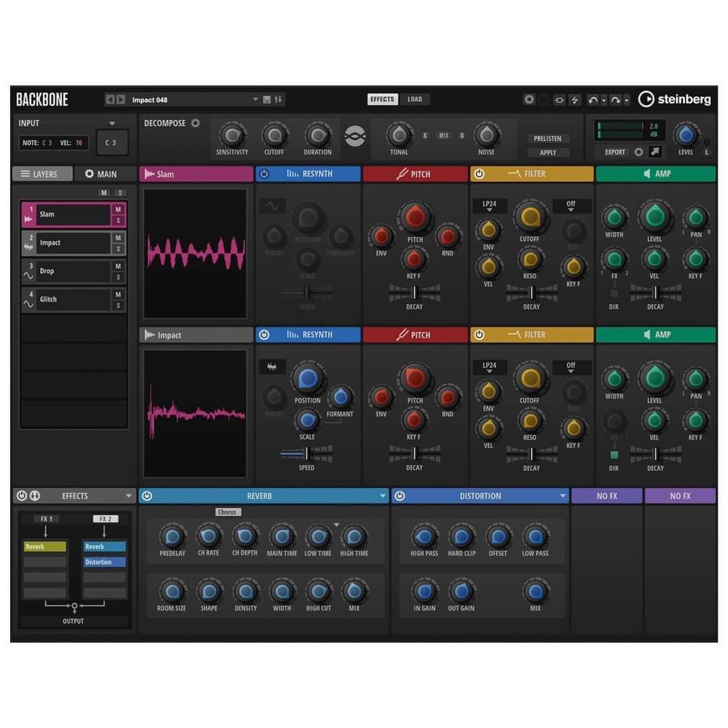
Task: Switch to the Main tab
Action: coord(105,174)
